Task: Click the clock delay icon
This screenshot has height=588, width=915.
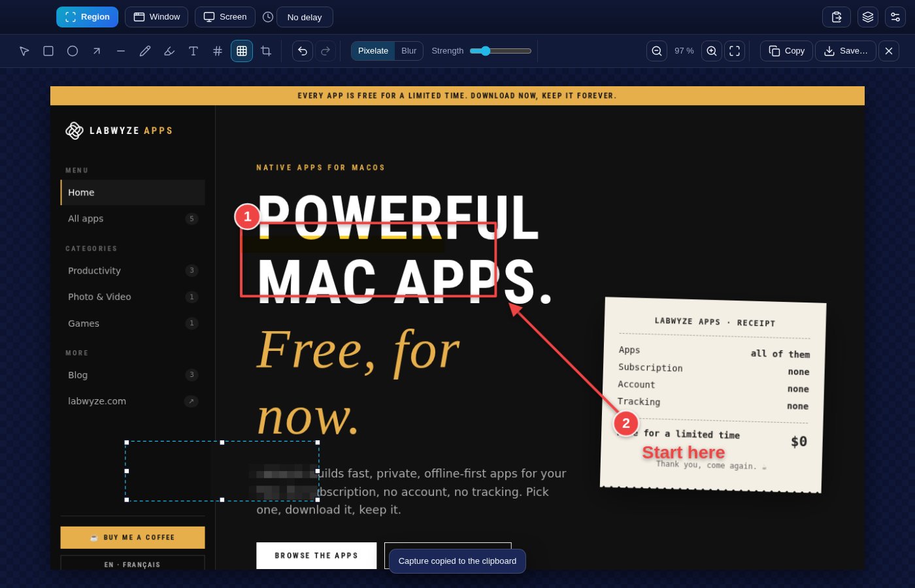Action: coord(268,17)
